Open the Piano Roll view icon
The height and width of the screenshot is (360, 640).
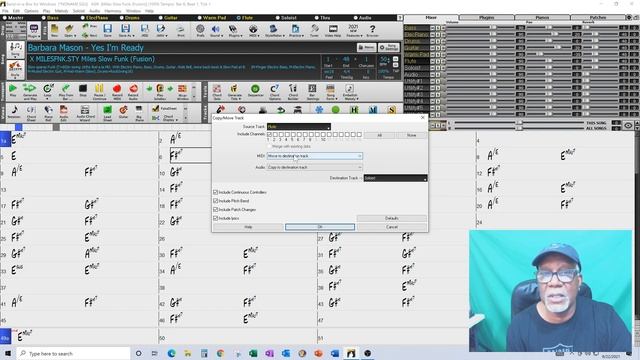[48, 112]
